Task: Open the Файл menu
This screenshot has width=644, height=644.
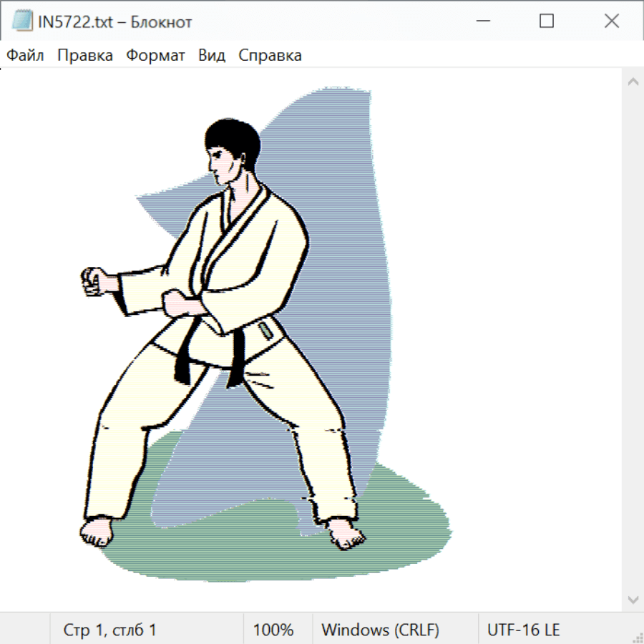Action: pyautogui.click(x=25, y=56)
